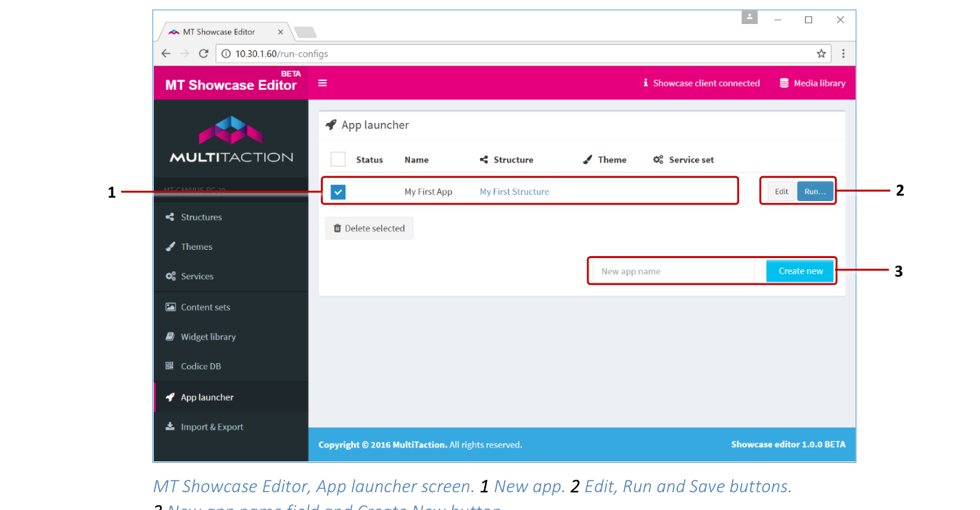Open the My First Structure link
The image size is (980, 510).
(514, 192)
